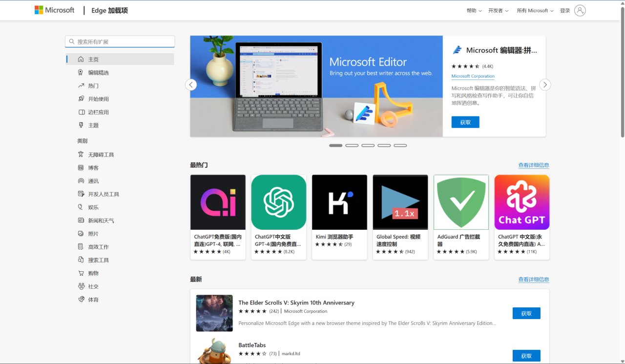This screenshot has width=625, height=364.
Task: Click the 高效工作 category icon
Action: pyautogui.click(x=81, y=246)
